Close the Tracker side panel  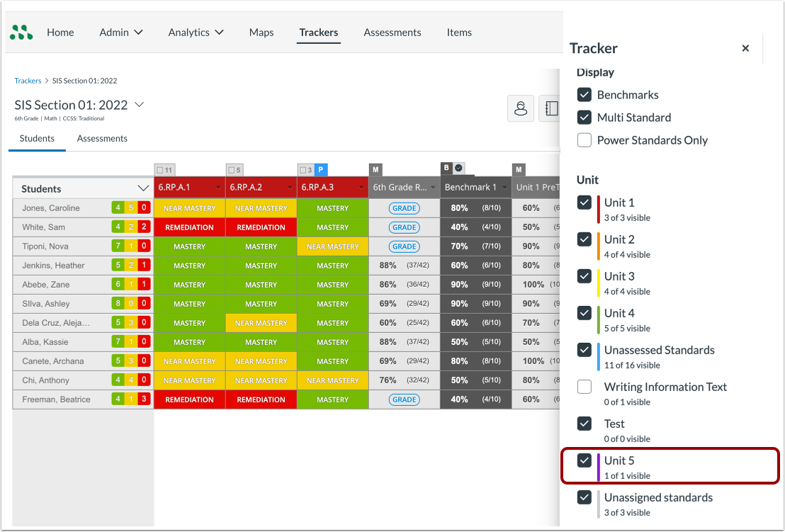pyautogui.click(x=745, y=48)
